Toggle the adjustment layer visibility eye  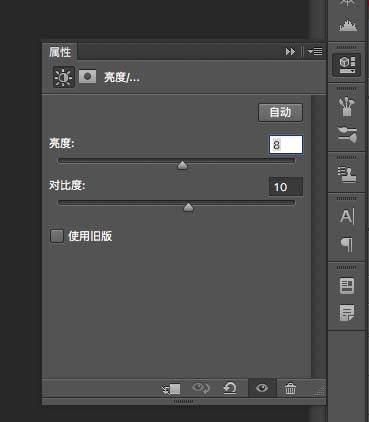[x=262, y=388]
